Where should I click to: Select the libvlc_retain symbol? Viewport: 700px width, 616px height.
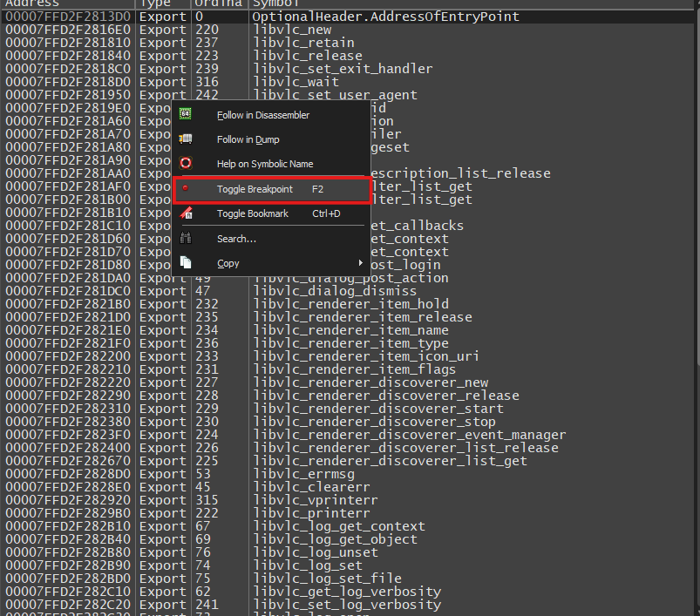tap(303, 43)
